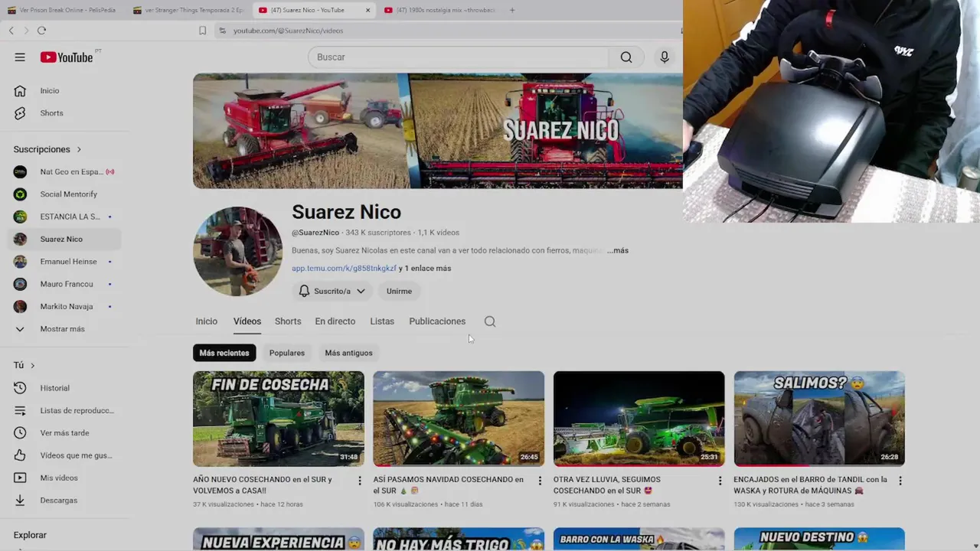980x551 pixels.
Task: Click the browser address bar URL
Action: (x=288, y=31)
